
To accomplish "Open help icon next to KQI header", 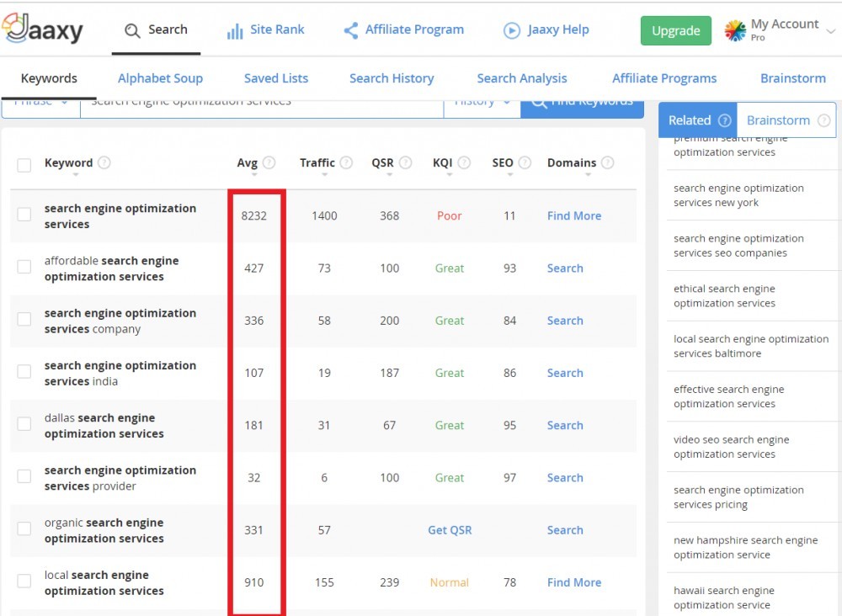I will [x=464, y=162].
